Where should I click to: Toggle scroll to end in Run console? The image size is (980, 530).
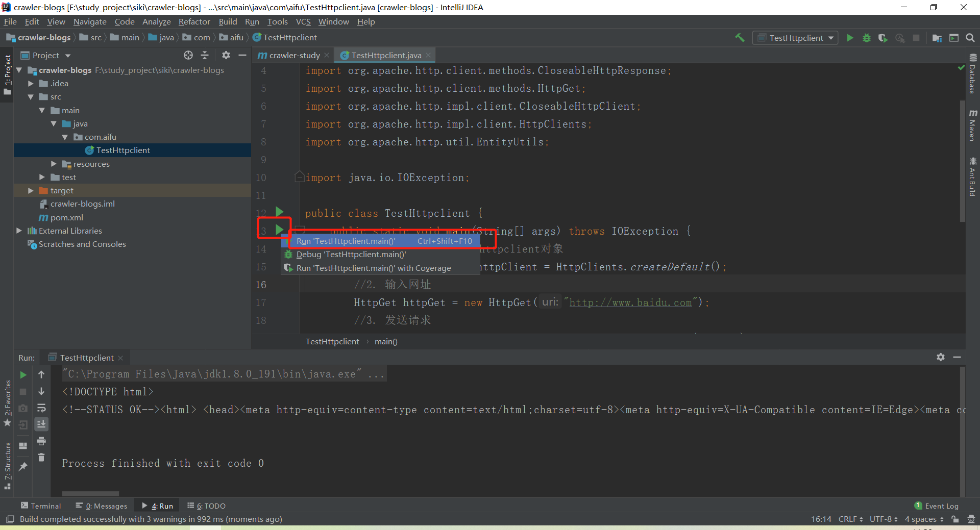tap(41, 424)
